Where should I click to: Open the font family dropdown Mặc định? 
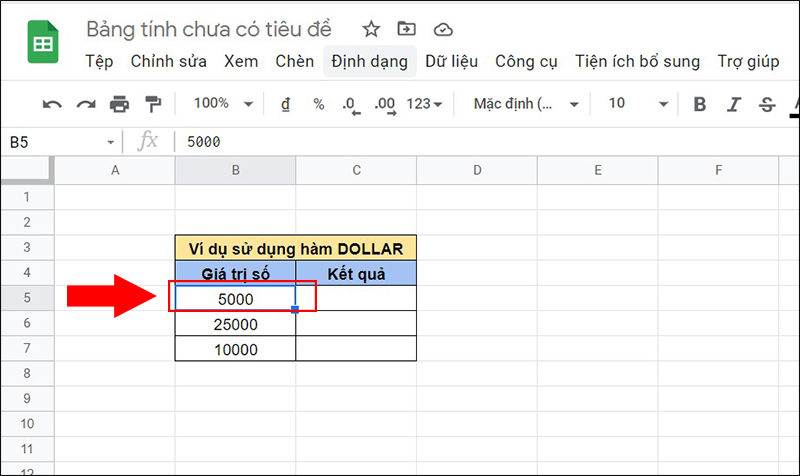click(x=526, y=104)
